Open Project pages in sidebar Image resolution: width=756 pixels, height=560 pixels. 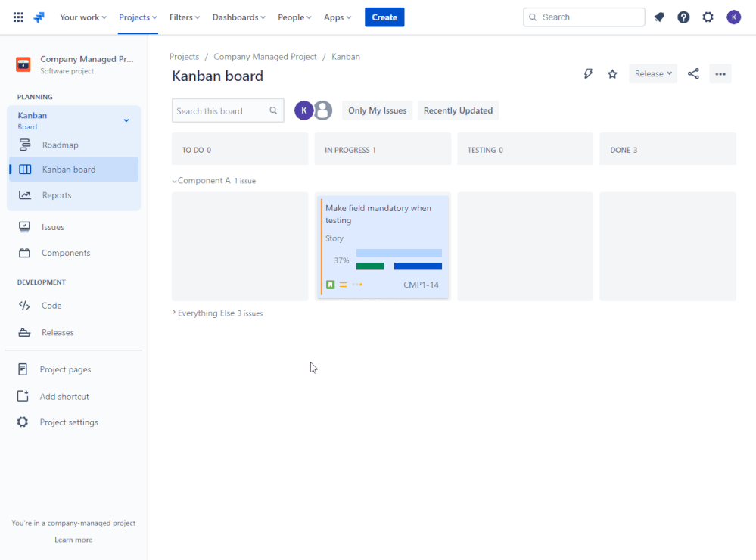73,369
